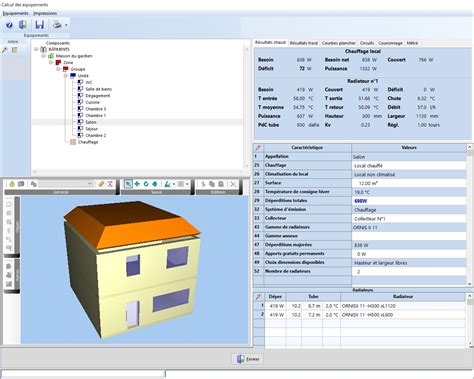The image size is (474, 379).
Task: Open the Impressions menu
Action: pyautogui.click(x=45, y=13)
